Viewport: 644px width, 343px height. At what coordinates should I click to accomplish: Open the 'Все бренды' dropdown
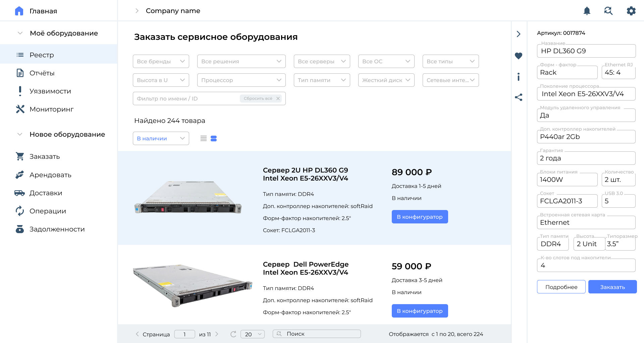tap(161, 61)
